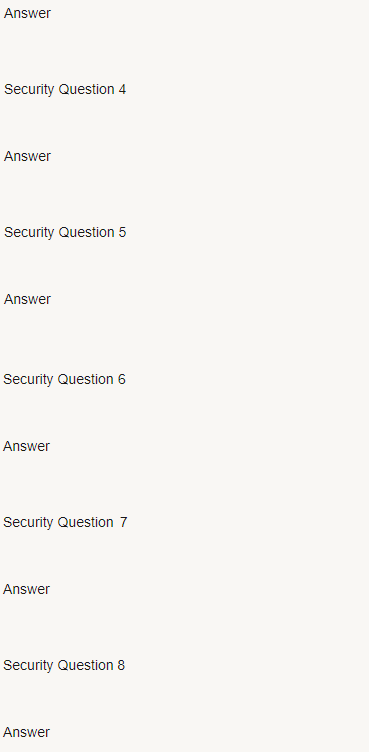
Task: Click the Answer label under Security Question 5
Action: pyautogui.click(x=27, y=299)
